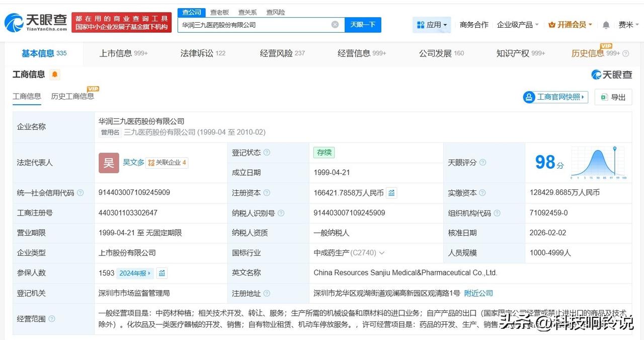This screenshot has width=644, height=340.
Task: Clear the search box with the X icon
Action: point(335,25)
